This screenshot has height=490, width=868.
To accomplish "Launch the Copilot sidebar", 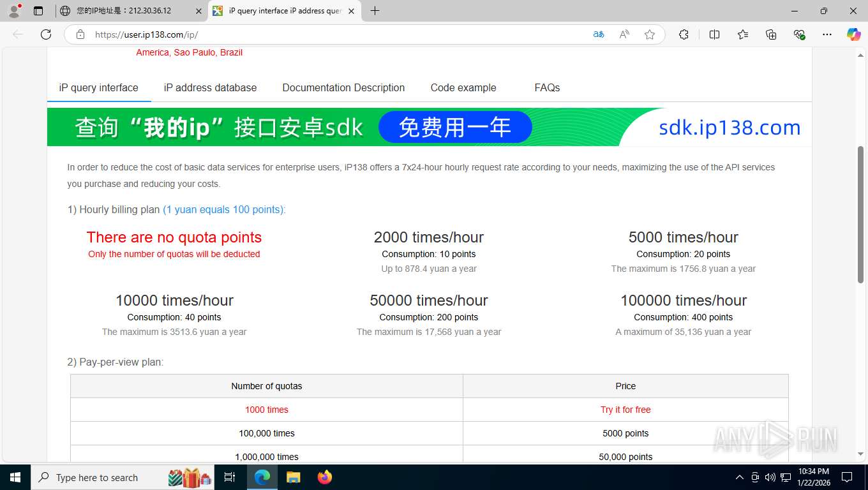I will point(853,34).
